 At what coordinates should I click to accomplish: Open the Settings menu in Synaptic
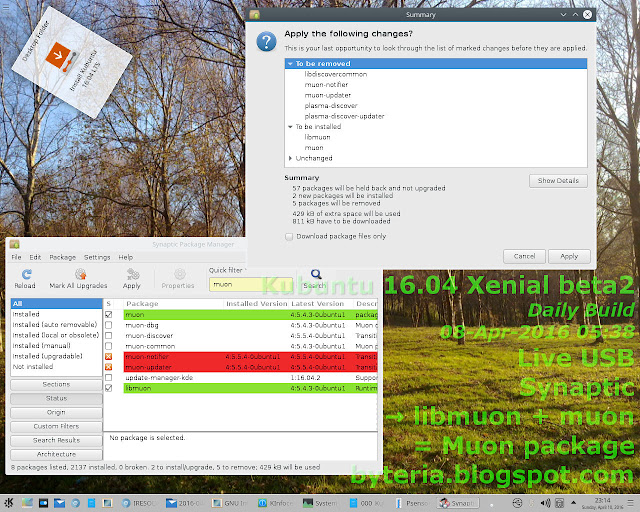coord(97,257)
